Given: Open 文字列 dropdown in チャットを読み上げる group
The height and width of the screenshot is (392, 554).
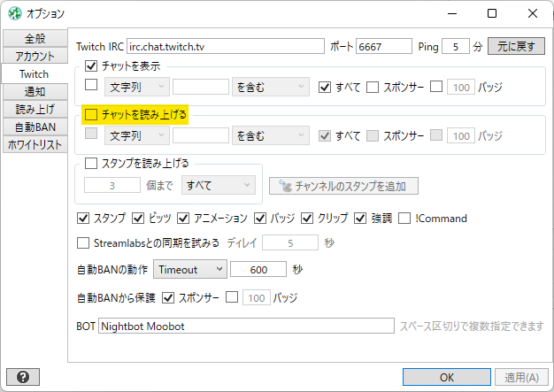Looking at the screenshot, I should tap(137, 135).
